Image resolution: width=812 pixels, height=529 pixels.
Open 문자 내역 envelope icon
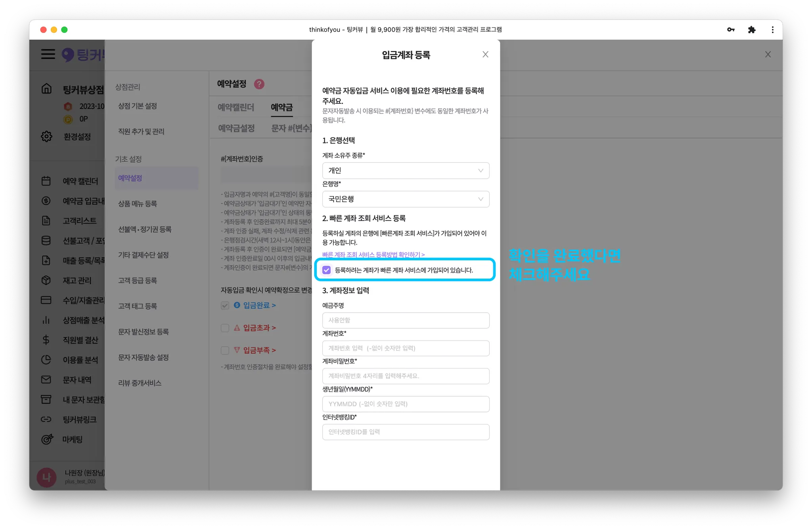coord(46,380)
